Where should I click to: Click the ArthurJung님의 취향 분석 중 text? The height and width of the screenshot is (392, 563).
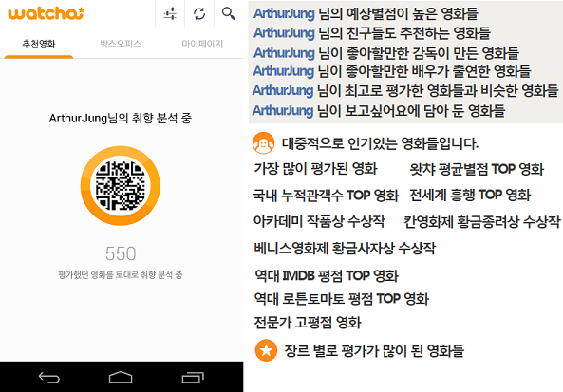[x=121, y=118]
